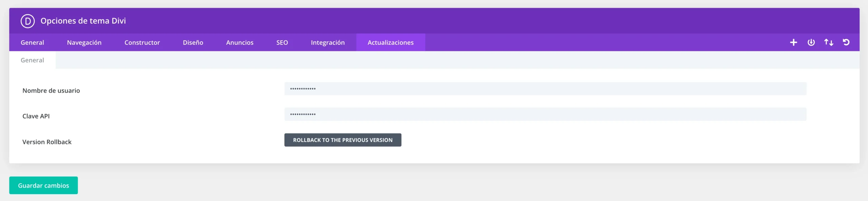Open the General main tab
This screenshot has width=868, height=201.
point(32,42)
